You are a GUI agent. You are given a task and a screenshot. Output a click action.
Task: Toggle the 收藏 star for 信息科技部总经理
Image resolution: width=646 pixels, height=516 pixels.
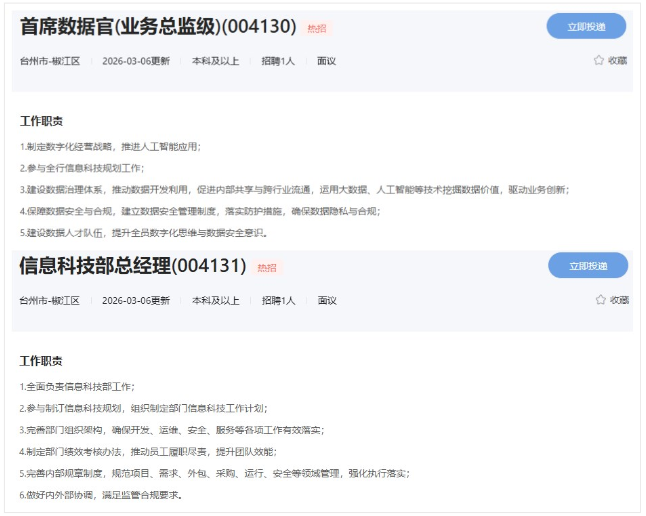(x=601, y=300)
